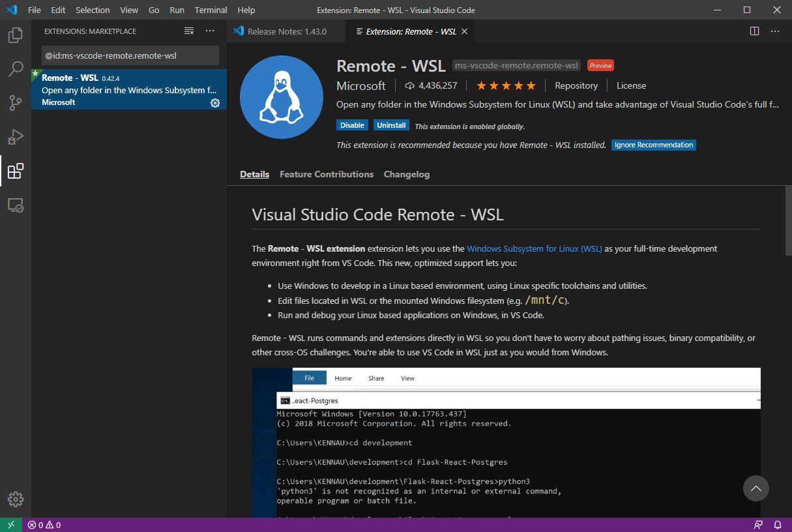Screen dimensions: 792x532
Task: Click the Uninstall button
Action: point(392,125)
